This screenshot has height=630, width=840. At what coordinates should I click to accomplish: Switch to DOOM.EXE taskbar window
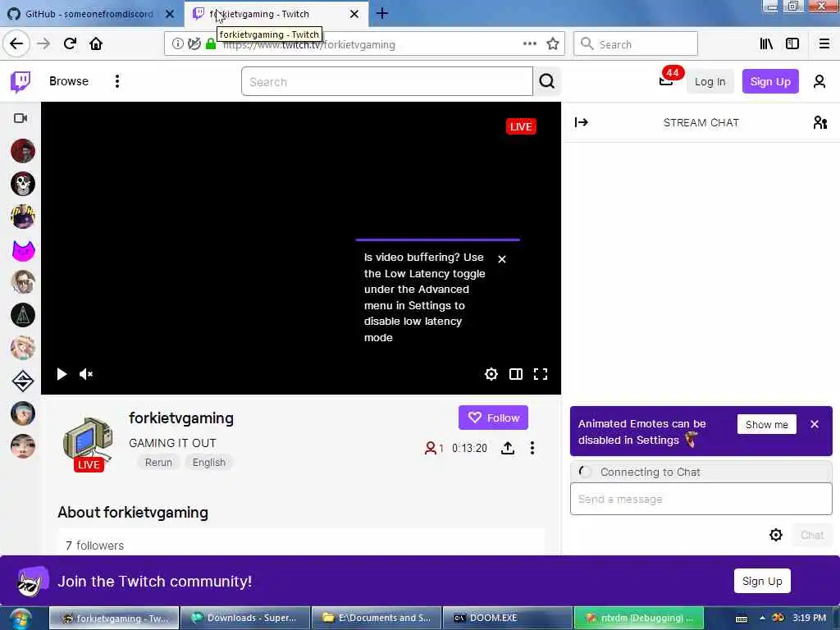coord(507,619)
